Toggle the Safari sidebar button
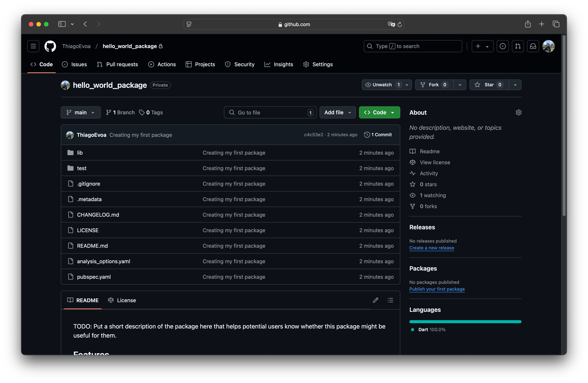Viewport: 588px width, 383px height. point(62,24)
